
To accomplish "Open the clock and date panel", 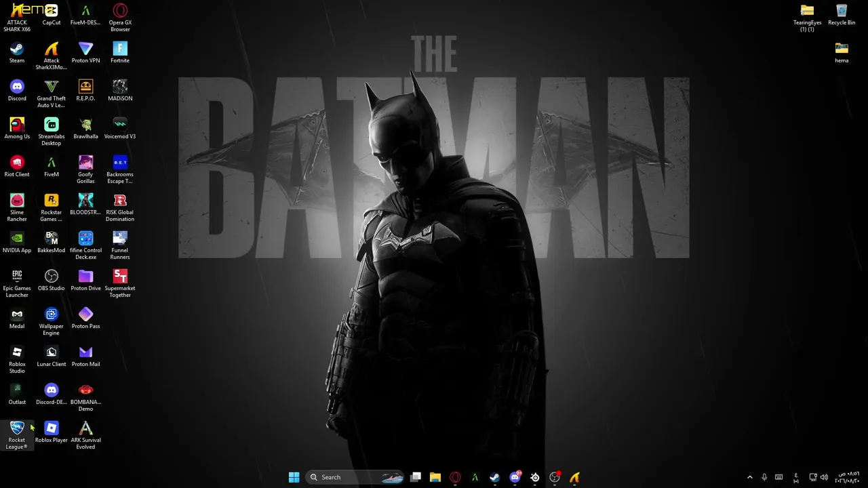I will click(x=848, y=477).
